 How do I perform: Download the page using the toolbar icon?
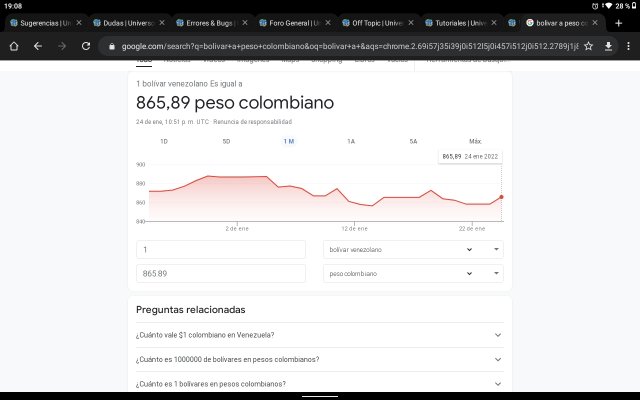(608, 46)
